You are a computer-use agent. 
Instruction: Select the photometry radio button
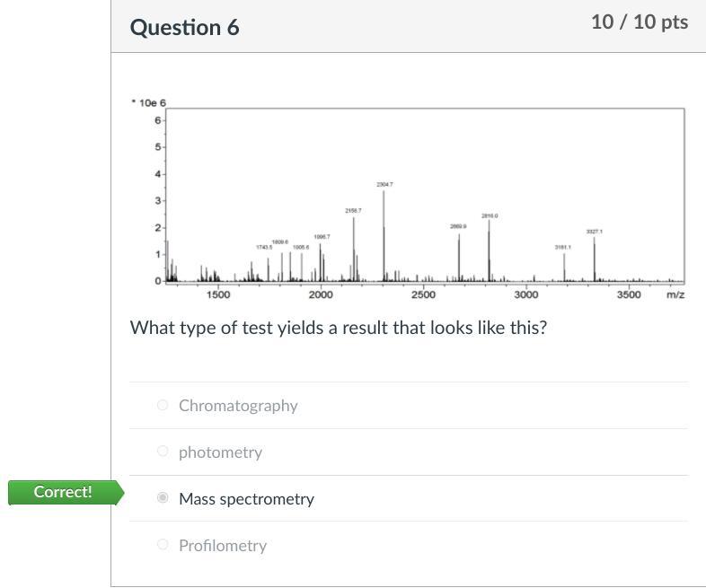coord(163,452)
